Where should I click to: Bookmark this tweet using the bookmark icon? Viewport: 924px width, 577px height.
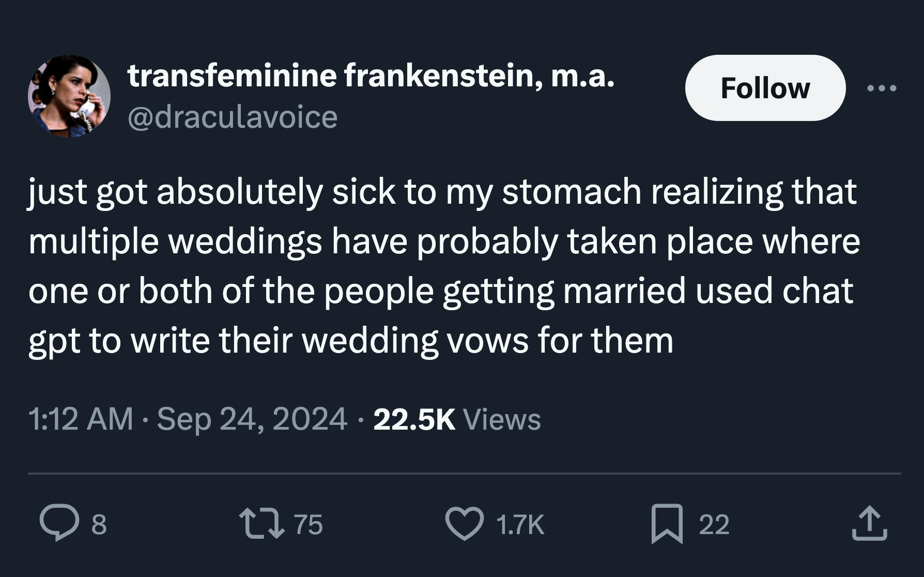pos(667,523)
